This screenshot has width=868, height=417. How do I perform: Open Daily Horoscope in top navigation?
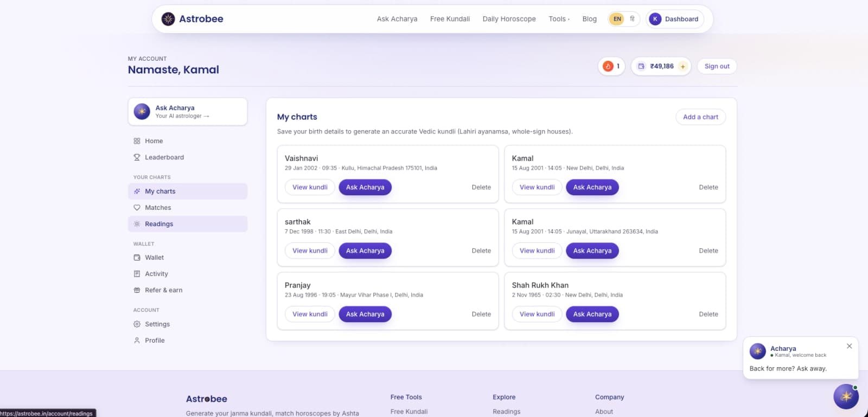509,19
